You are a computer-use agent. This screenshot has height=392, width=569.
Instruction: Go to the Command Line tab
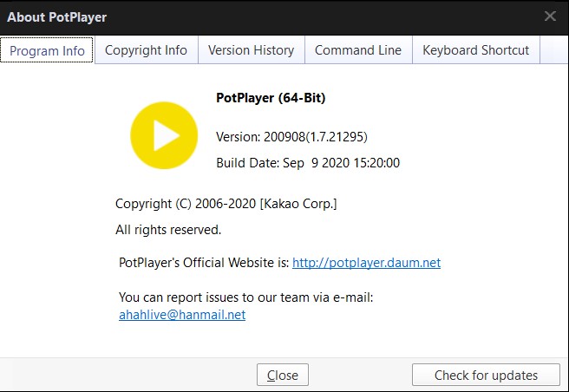coord(357,50)
